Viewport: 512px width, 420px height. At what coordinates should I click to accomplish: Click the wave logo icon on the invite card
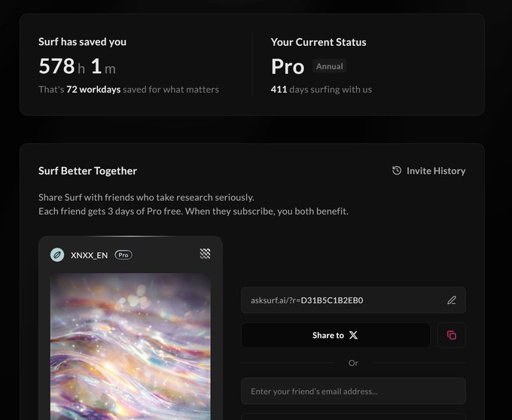205,254
